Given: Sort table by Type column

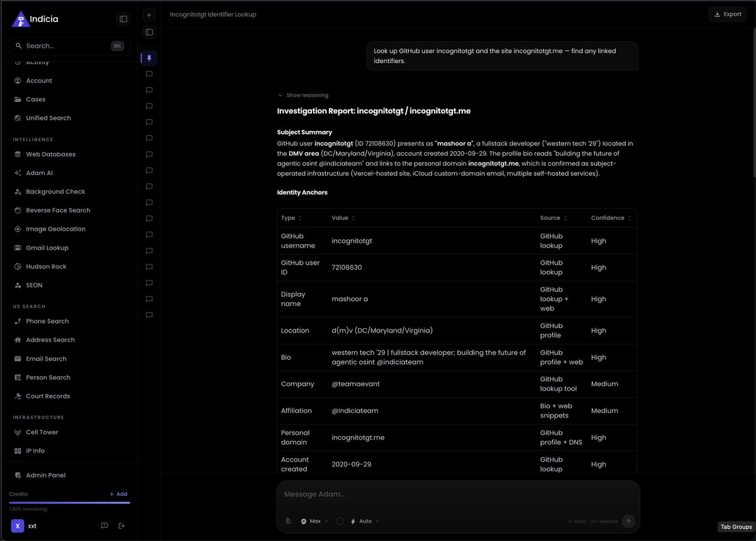Looking at the screenshot, I should click(292, 218).
